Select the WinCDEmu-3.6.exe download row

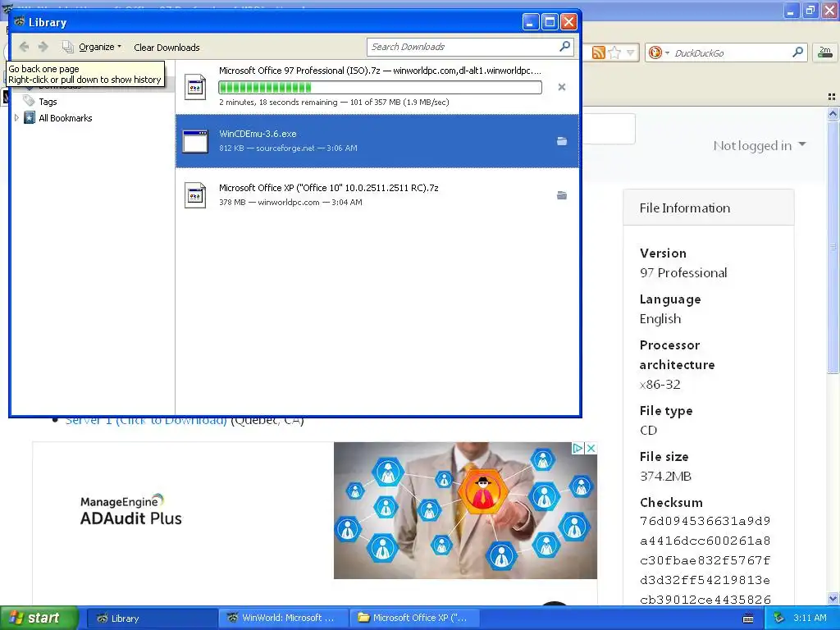pyautogui.click(x=377, y=141)
